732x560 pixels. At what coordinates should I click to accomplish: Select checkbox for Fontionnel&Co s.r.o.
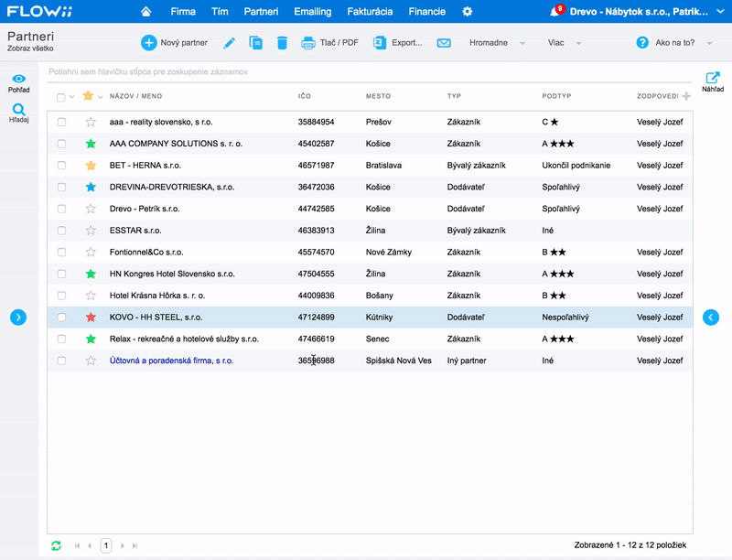(61, 252)
